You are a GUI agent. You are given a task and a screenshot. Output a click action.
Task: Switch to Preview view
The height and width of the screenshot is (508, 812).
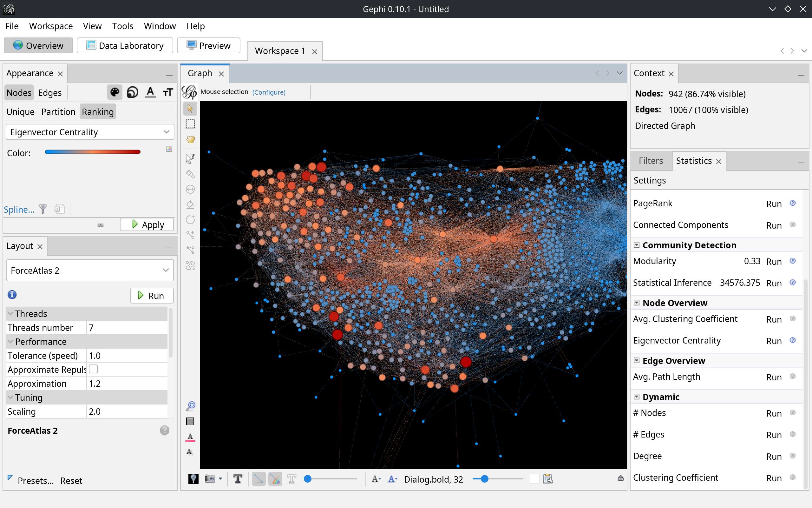coord(208,45)
